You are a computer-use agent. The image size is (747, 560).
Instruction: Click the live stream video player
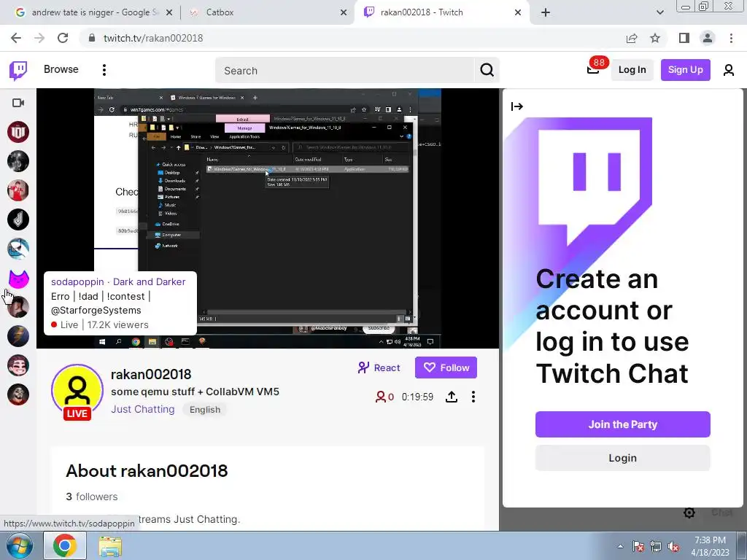[267, 218]
